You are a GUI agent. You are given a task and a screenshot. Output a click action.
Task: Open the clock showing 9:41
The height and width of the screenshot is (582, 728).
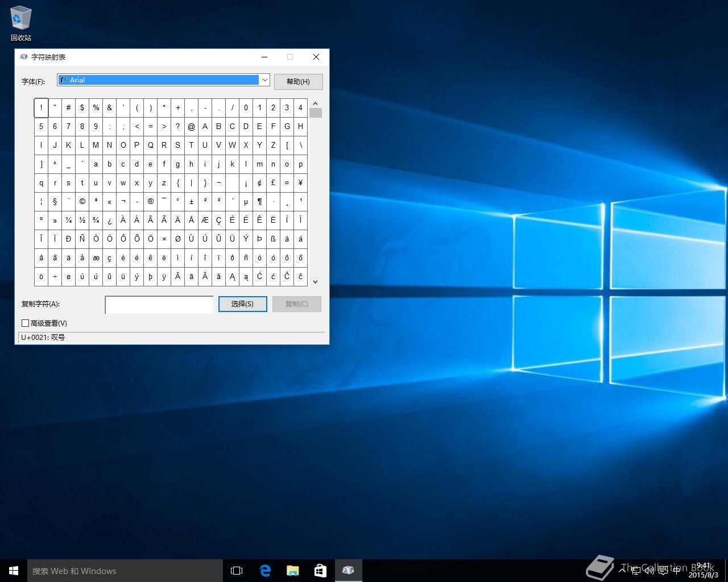(704, 571)
